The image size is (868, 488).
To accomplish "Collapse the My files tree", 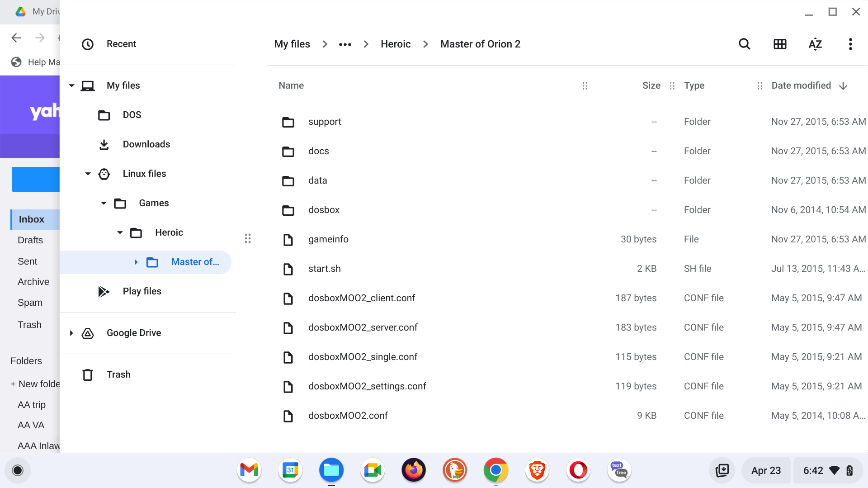I will click(x=71, y=85).
